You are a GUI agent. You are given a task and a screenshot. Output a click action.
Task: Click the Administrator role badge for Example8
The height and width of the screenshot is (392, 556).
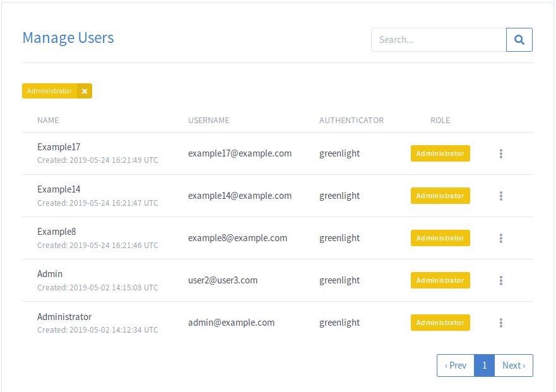click(440, 238)
